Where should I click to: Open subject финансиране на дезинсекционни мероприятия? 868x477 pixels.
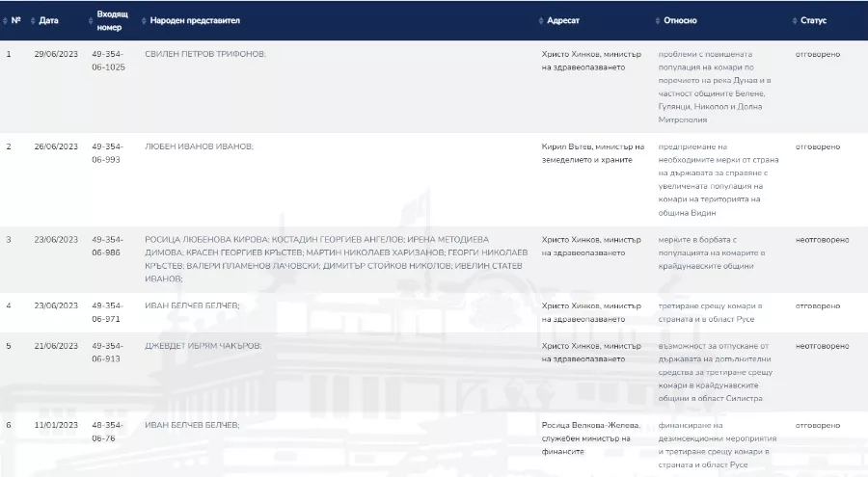pos(718,445)
